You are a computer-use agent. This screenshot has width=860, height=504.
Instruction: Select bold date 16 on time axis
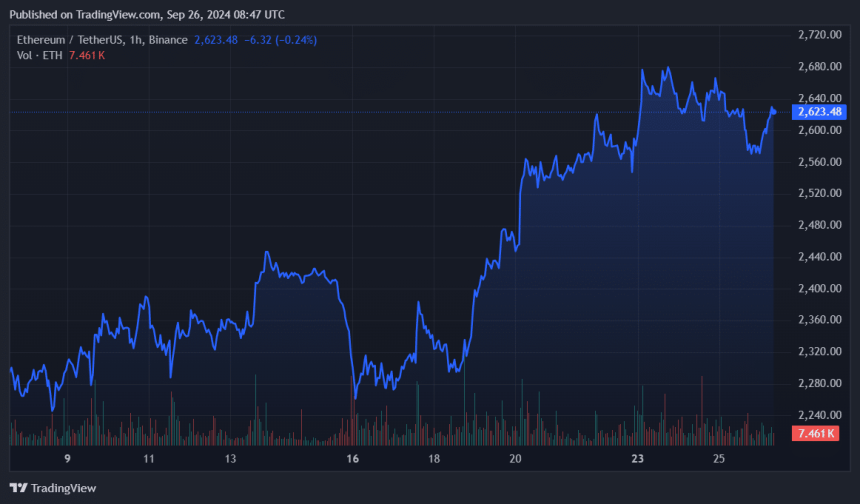tap(353, 458)
